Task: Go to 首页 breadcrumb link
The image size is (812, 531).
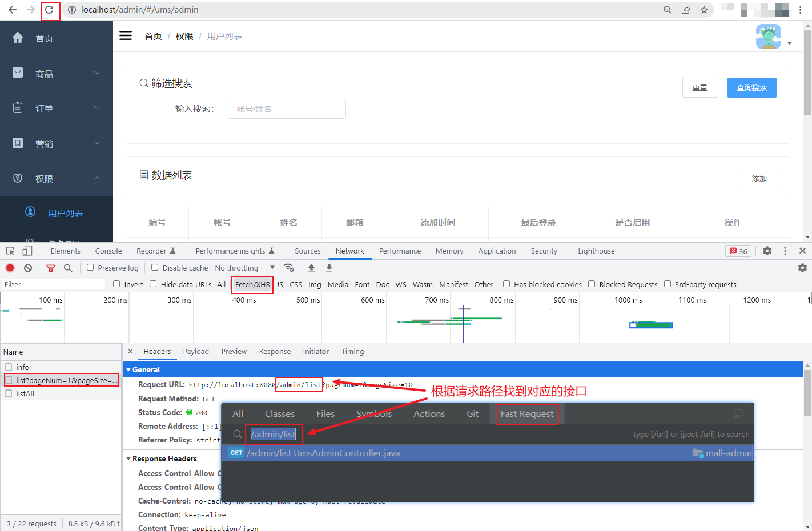Action: pos(153,36)
